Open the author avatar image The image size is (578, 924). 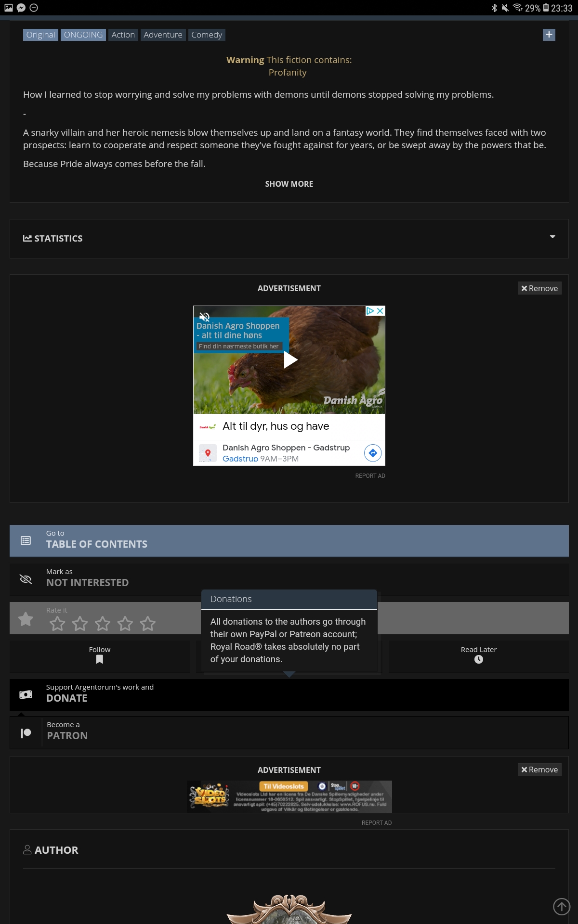pyautogui.click(x=289, y=909)
